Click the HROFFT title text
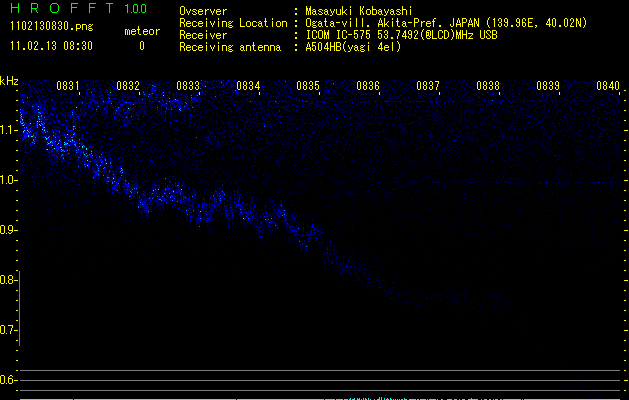The image size is (629, 400). 62,8
